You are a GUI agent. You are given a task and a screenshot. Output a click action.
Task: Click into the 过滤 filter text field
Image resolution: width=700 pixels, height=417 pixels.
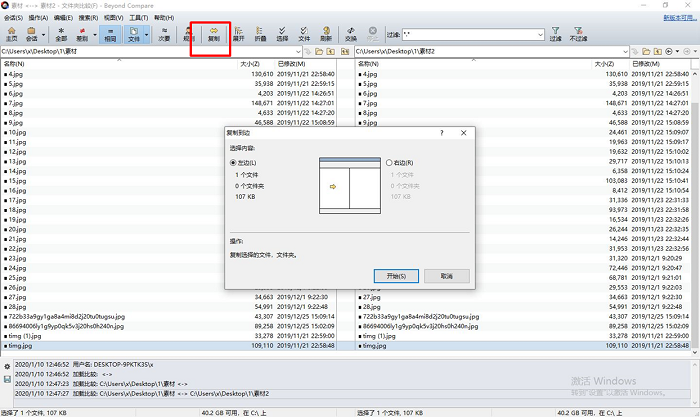tap(469, 34)
